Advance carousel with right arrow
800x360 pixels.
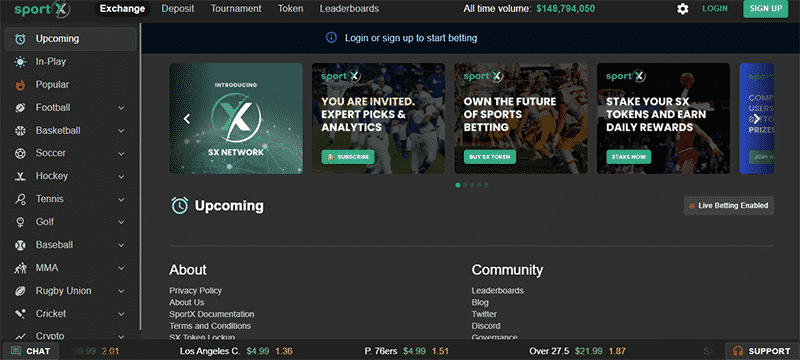click(x=757, y=119)
